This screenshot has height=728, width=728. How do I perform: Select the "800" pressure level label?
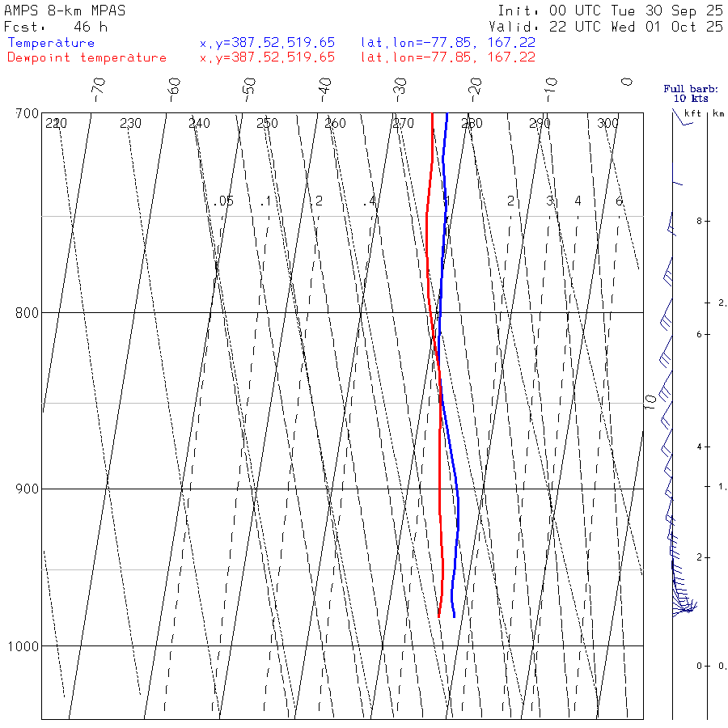(27, 313)
